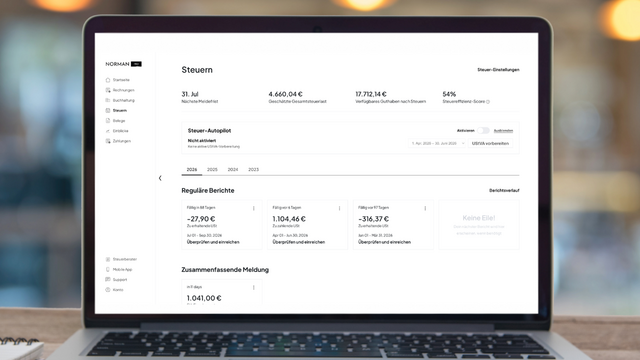The image size is (640, 360).
Task: Click the Mobile App phone icon
Action: tap(108, 269)
